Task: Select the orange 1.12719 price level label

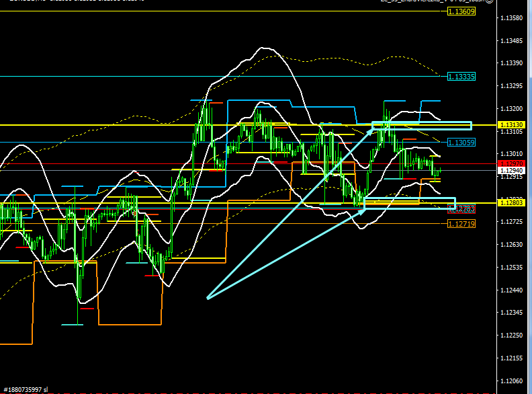Action: pos(461,223)
